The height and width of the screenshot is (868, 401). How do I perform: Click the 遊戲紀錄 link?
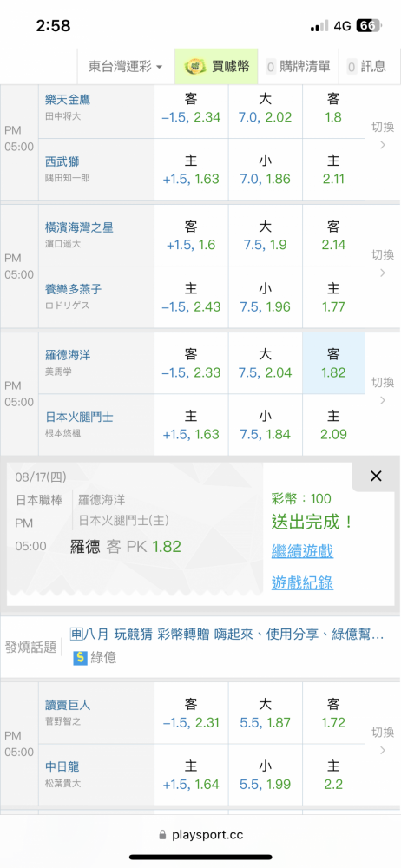point(302,582)
